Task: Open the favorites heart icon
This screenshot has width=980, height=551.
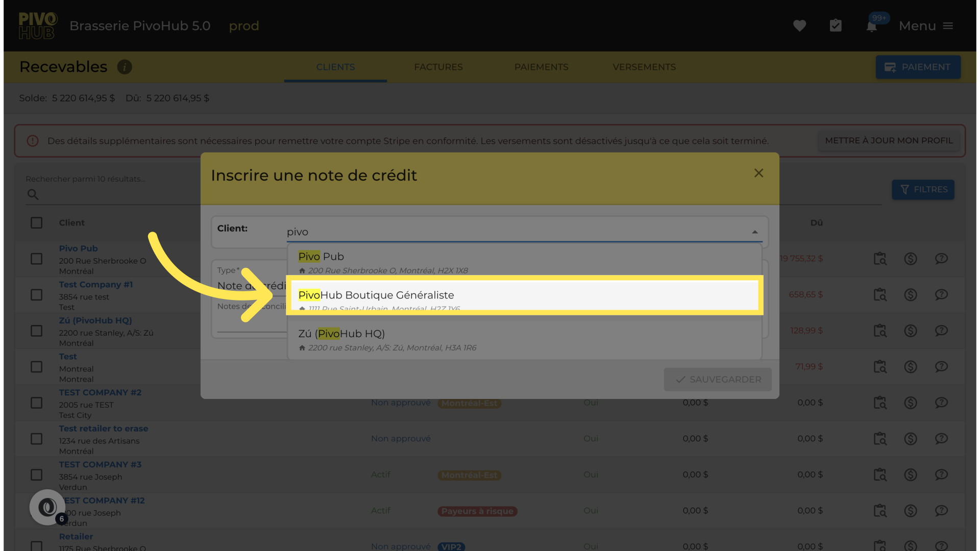Action: click(x=799, y=26)
